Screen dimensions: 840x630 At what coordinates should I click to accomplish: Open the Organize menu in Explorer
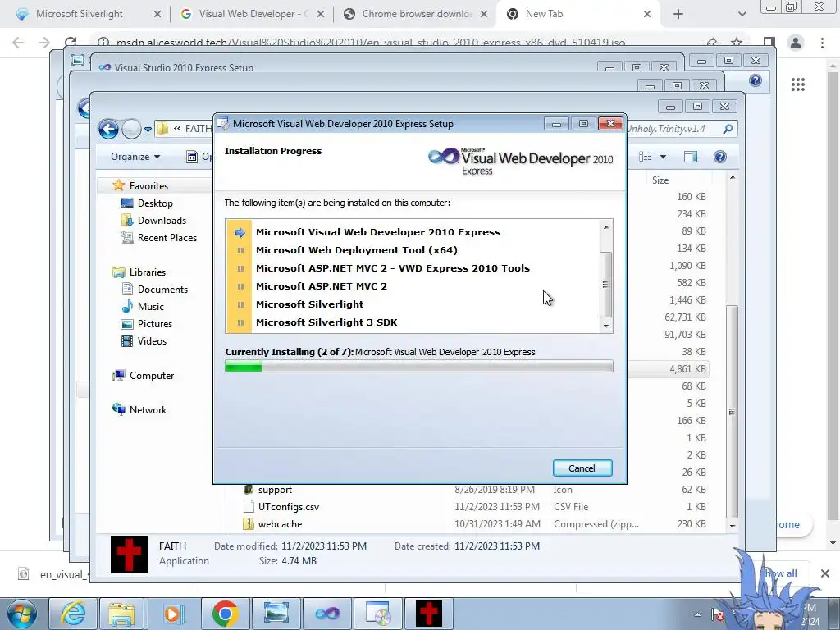tap(135, 157)
